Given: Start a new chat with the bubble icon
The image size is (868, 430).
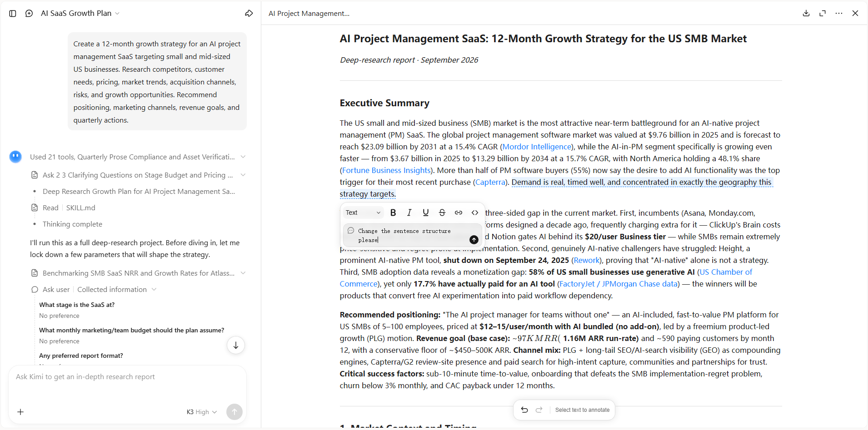Looking at the screenshot, I should 29,14.
